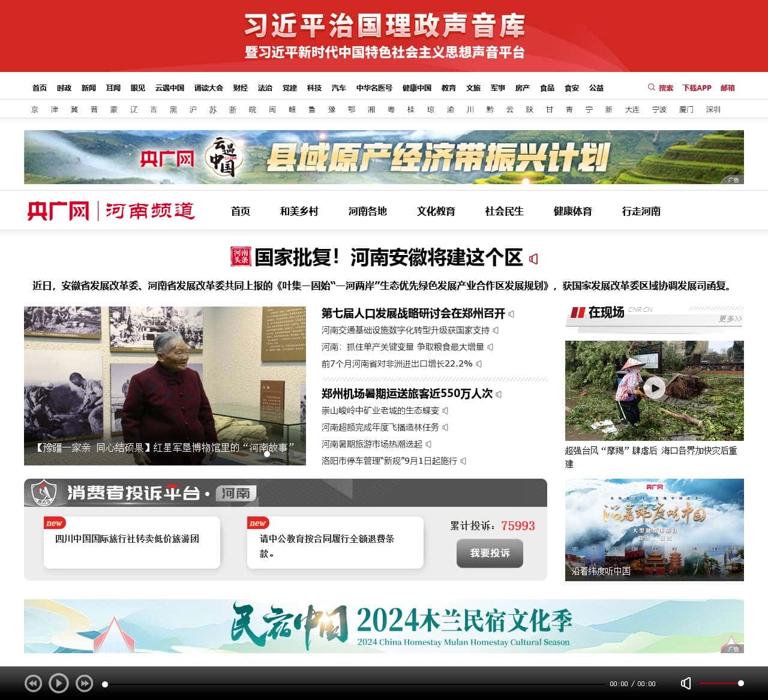The image size is (768, 700).
Task: Go to 文化教育 tab
Action: 436,211
